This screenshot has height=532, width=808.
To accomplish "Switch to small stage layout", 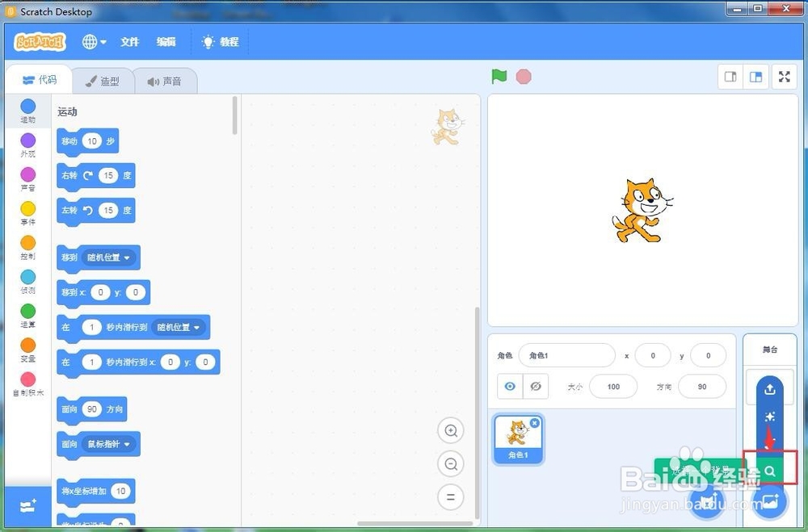I will point(730,77).
